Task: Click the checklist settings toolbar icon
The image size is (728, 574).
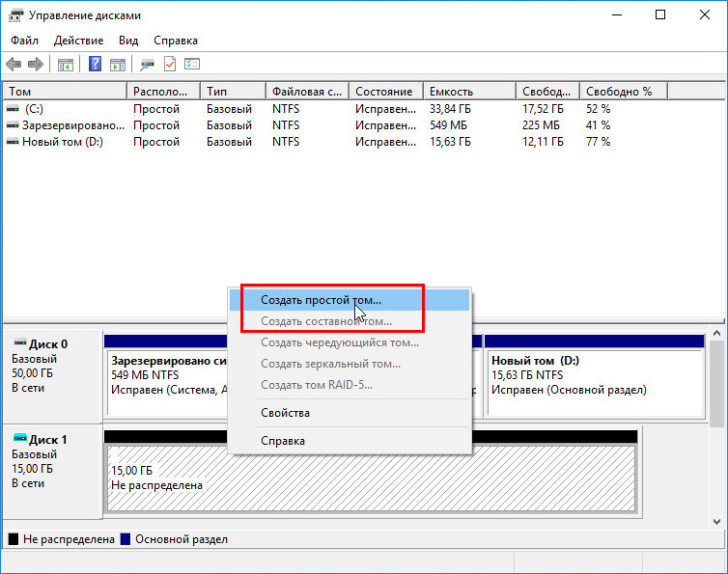Action: point(192,64)
